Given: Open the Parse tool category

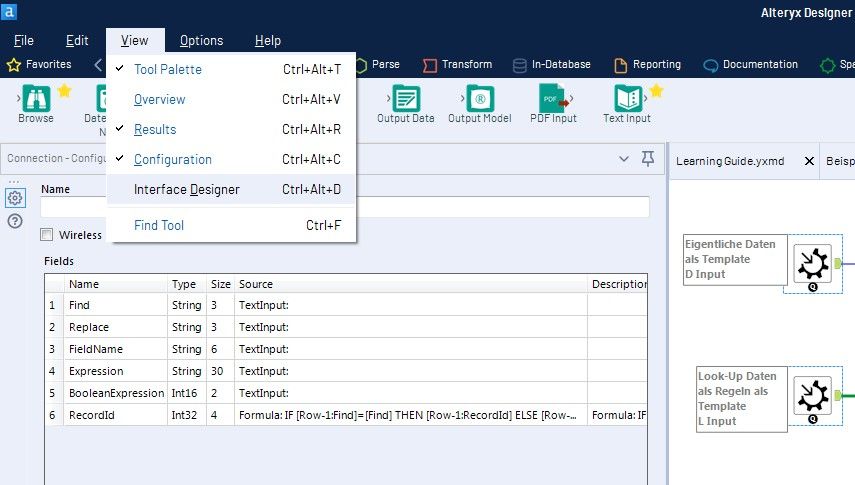Looking at the screenshot, I should pyautogui.click(x=378, y=64).
